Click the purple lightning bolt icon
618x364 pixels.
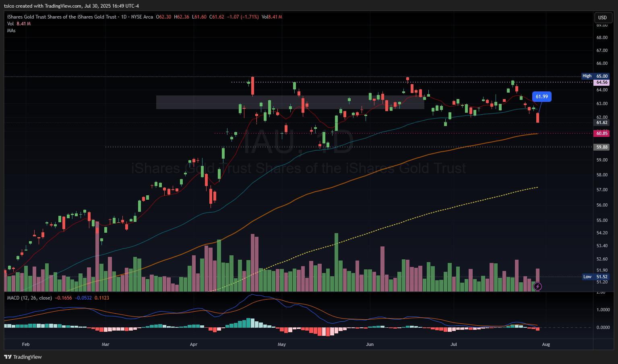[x=537, y=287]
